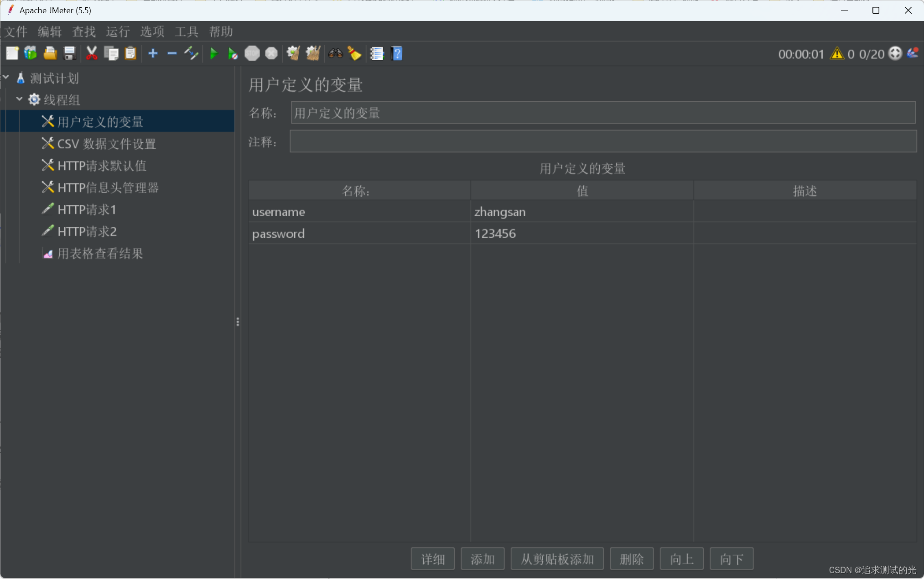Screen dimensions: 924x579
Task: Open Help using the question mark icon
Action: pos(397,53)
